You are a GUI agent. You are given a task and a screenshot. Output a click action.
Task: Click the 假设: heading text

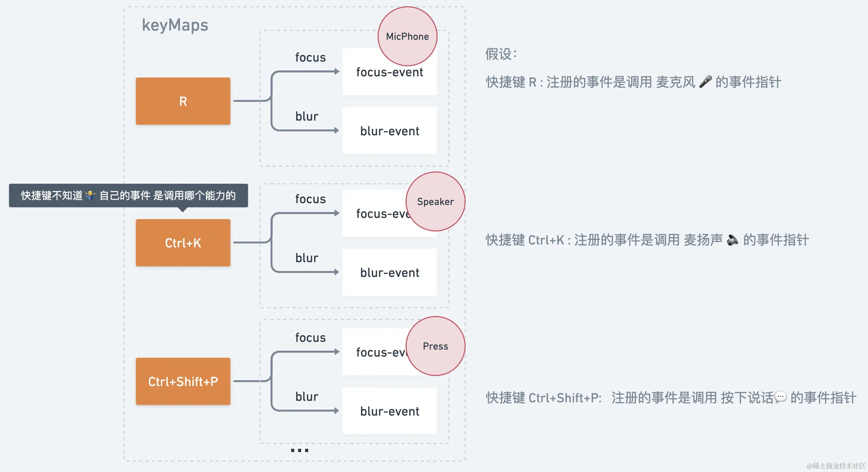click(501, 54)
